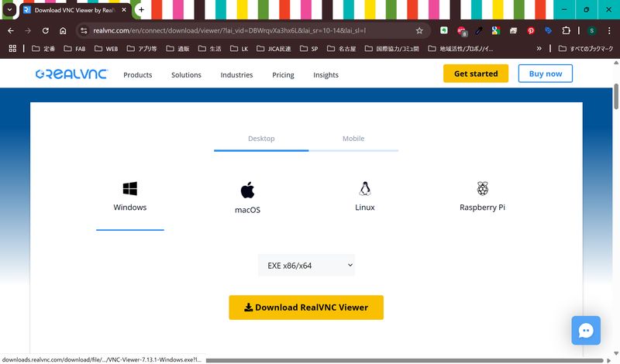The width and height of the screenshot is (620, 364).
Task: Click the horizontal scrollbar right arrow
Action: [609, 360]
